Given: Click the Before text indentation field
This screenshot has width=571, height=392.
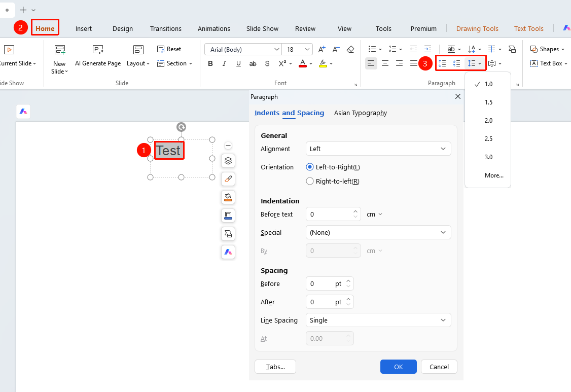Looking at the screenshot, I should [x=333, y=214].
